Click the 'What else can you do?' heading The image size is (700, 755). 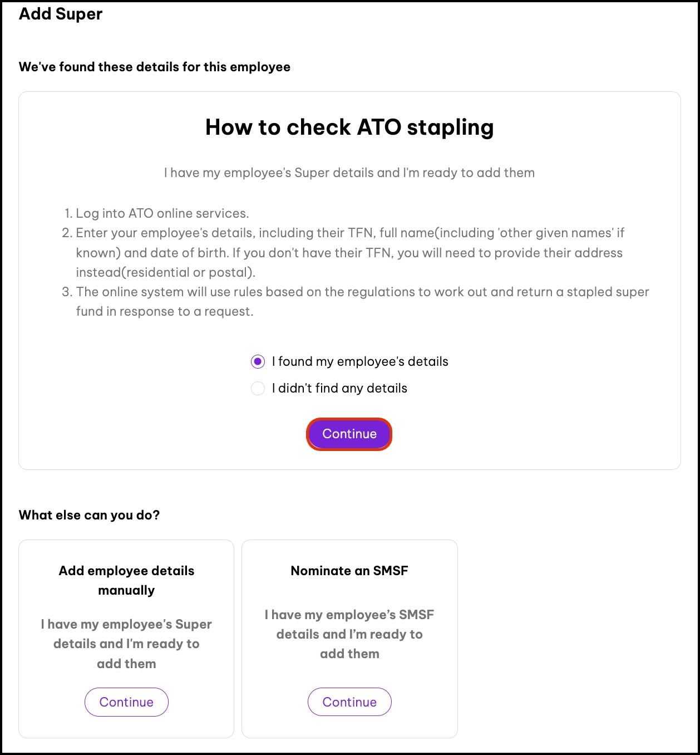click(90, 515)
